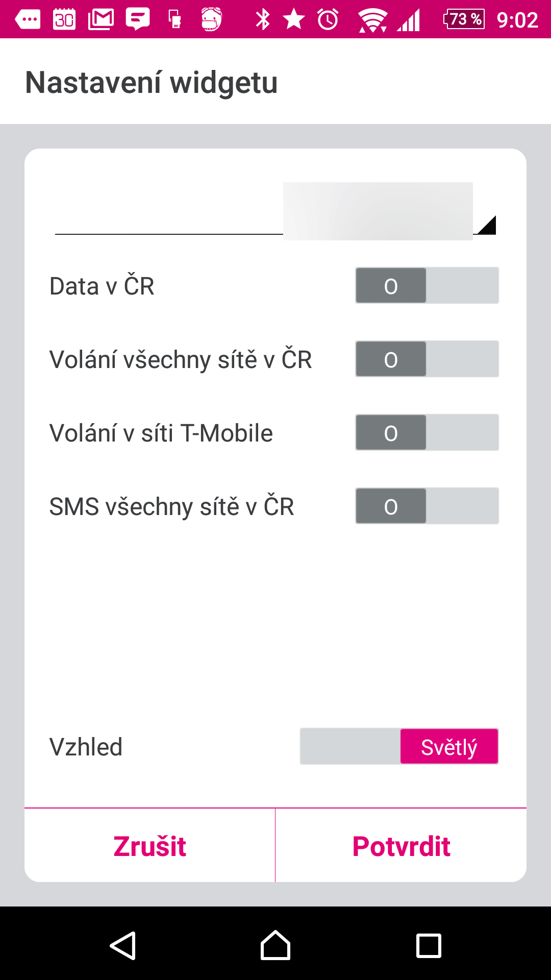Tap the alarm clock status icon
Image resolution: width=551 pixels, height=980 pixels.
pos(328,19)
